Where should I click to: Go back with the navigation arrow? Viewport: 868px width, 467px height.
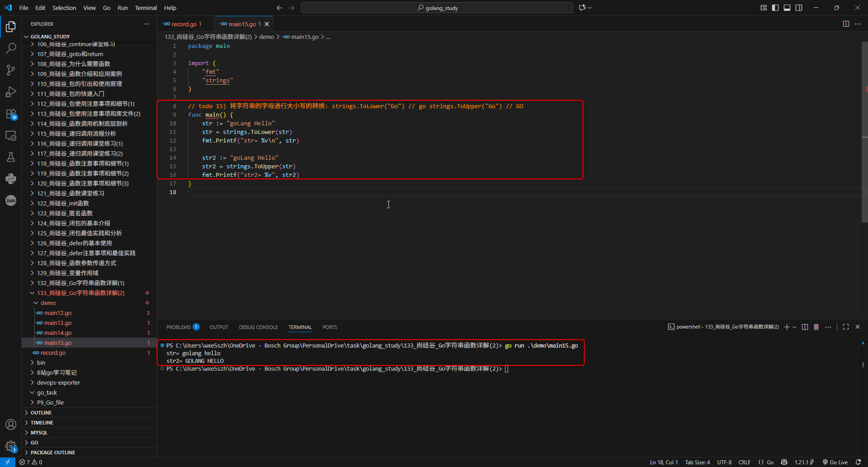tap(279, 8)
